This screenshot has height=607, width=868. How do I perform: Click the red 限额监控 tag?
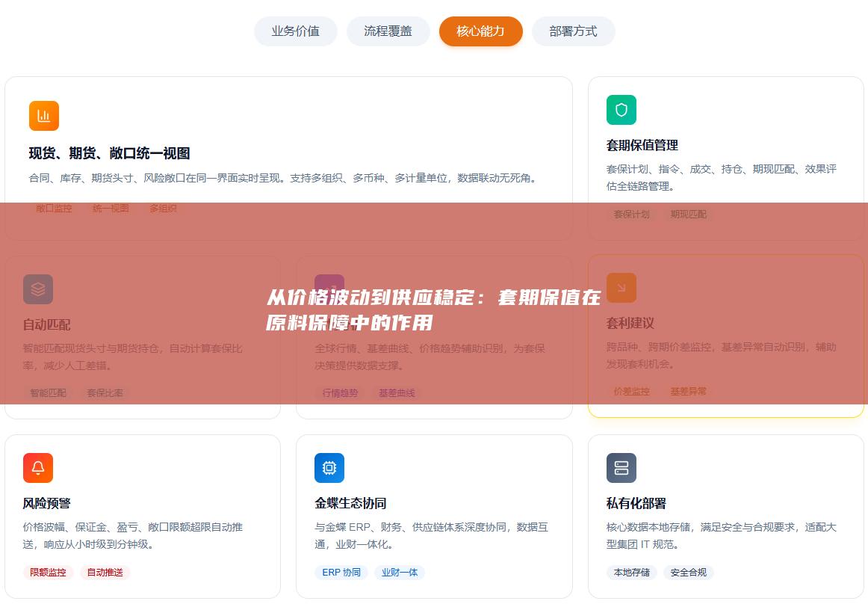(48, 572)
